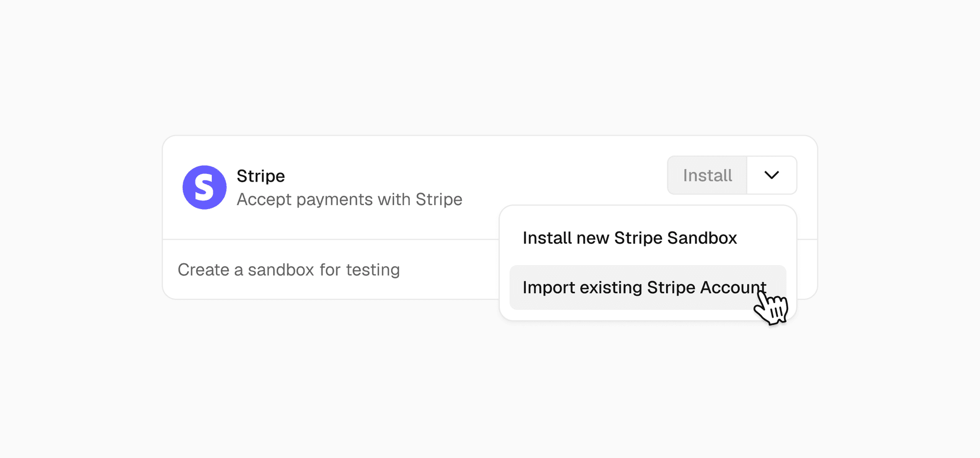Image resolution: width=980 pixels, height=458 pixels.
Task: Click the last entry in the install menu
Action: coord(644,288)
